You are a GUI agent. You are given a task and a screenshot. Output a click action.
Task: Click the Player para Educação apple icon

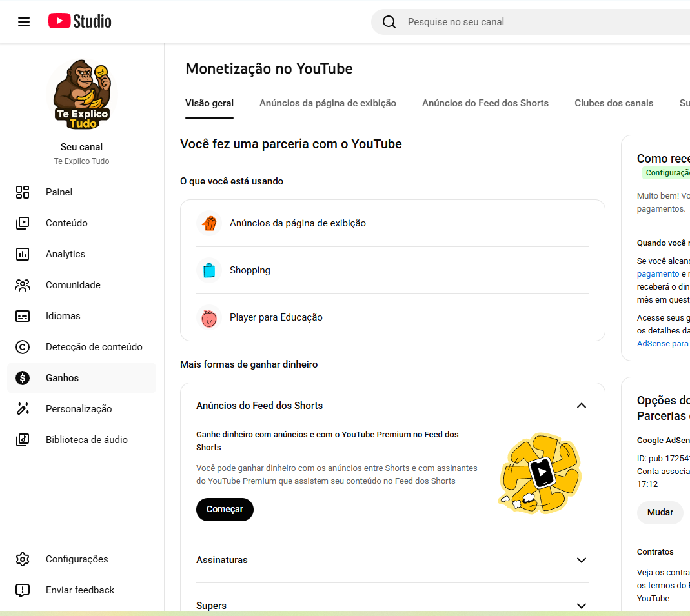(209, 317)
